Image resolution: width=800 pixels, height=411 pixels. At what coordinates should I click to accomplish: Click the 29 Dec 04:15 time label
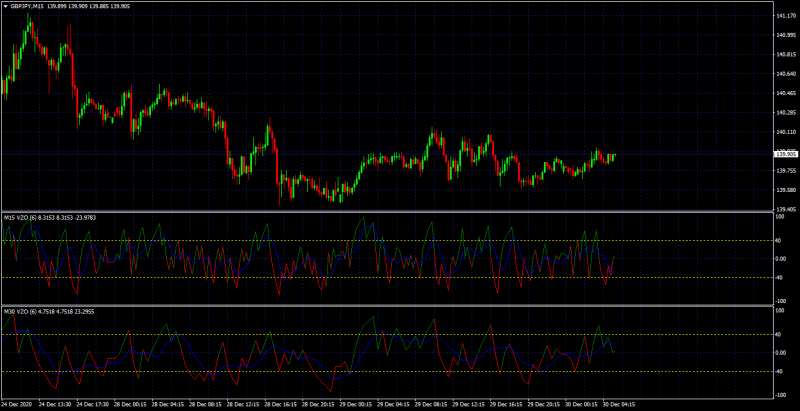pyautogui.click(x=394, y=404)
